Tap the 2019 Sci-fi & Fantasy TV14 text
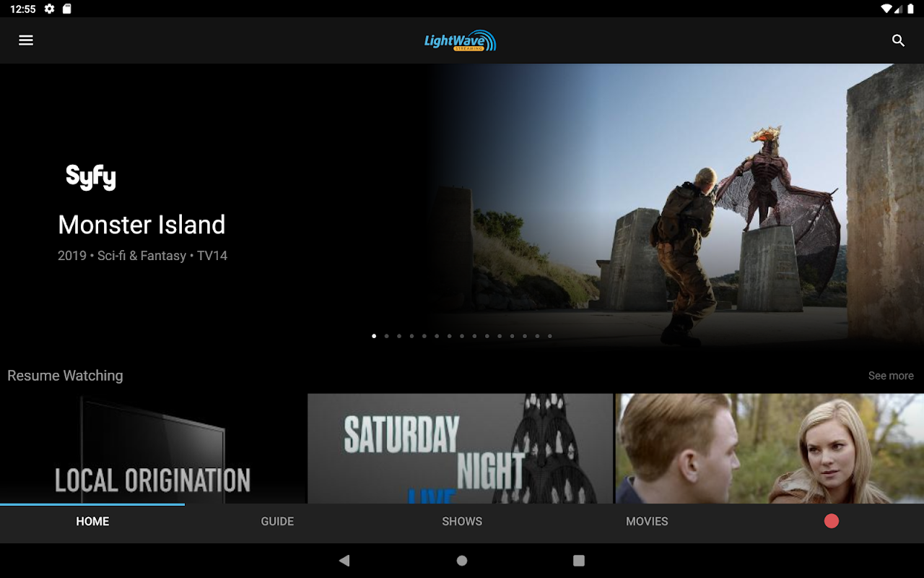Viewport: 924px width, 578px height. tap(143, 256)
